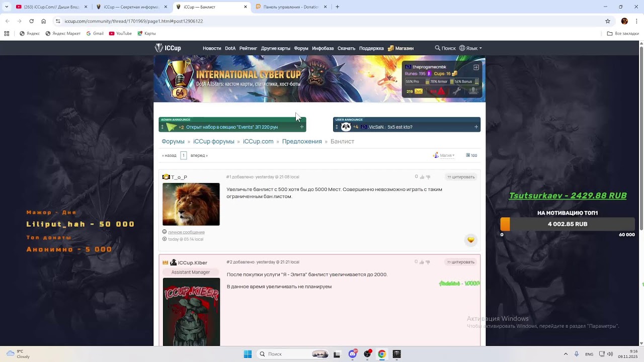Open the 219 messages envelope icon

pos(418,92)
